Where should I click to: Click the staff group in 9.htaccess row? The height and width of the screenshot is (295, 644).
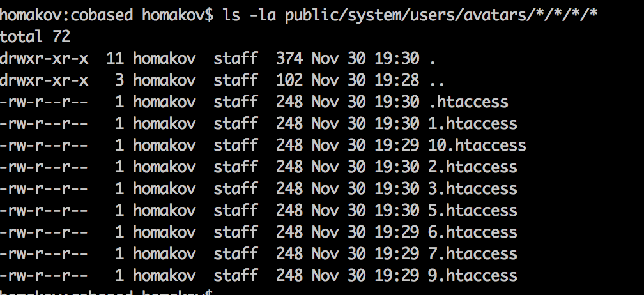coord(236,275)
